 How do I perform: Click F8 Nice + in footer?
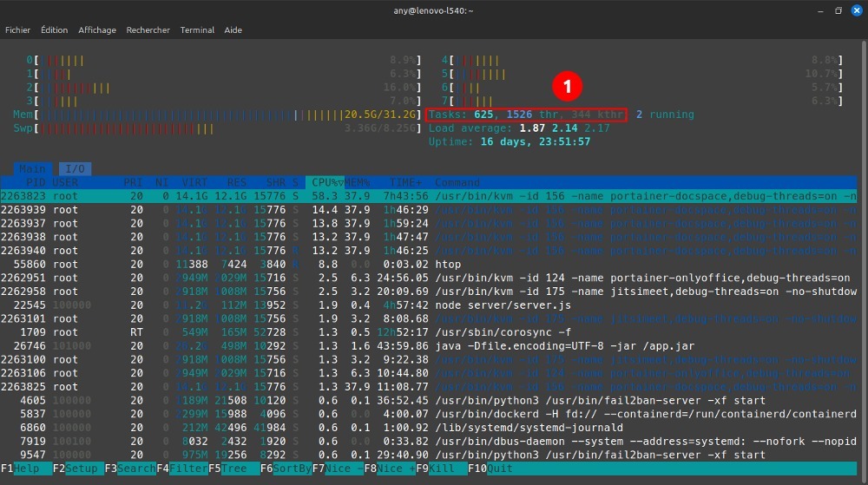[390, 469]
